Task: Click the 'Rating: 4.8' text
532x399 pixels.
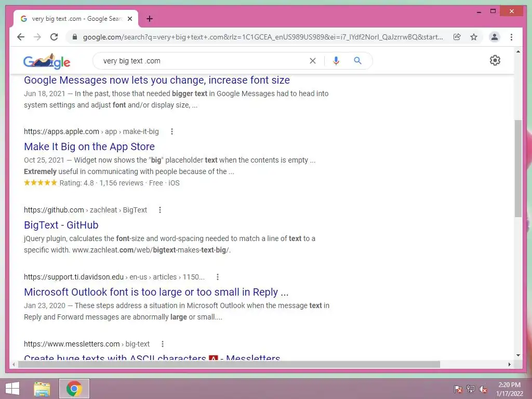Action: point(77,183)
